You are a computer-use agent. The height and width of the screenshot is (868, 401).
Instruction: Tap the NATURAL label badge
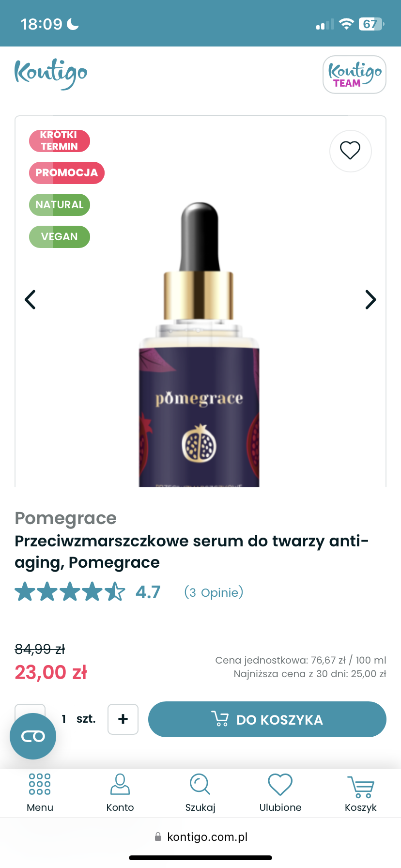click(x=60, y=205)
